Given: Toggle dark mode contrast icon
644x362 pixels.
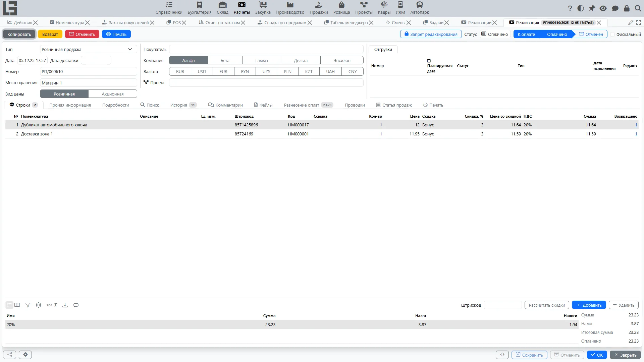Looking at the screenshot, I should [581, 8].
